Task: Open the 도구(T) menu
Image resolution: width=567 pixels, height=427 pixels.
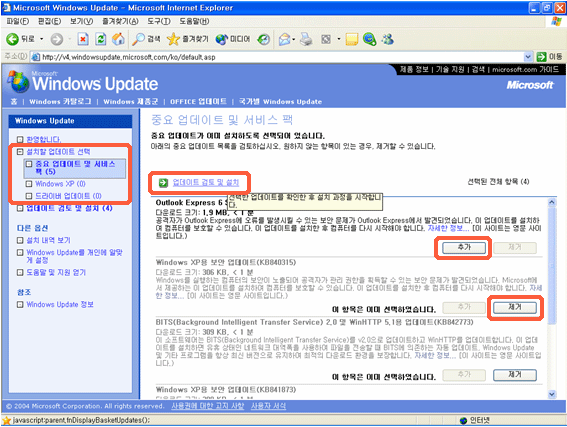Action: coord(159,21)
